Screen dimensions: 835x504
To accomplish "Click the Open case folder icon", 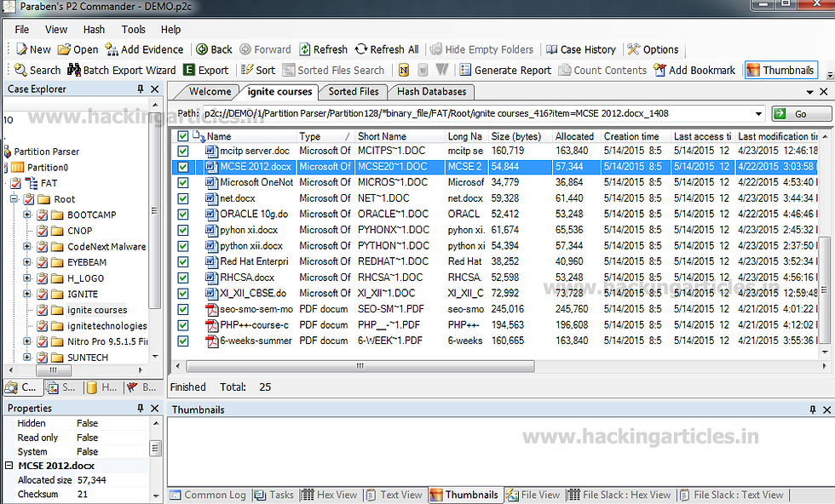I will point(64,49).
